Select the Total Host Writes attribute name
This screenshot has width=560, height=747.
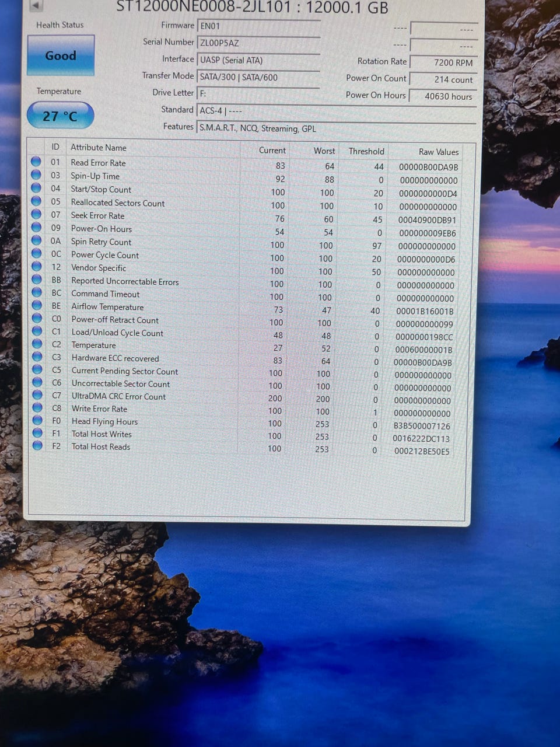pos(101,434)
